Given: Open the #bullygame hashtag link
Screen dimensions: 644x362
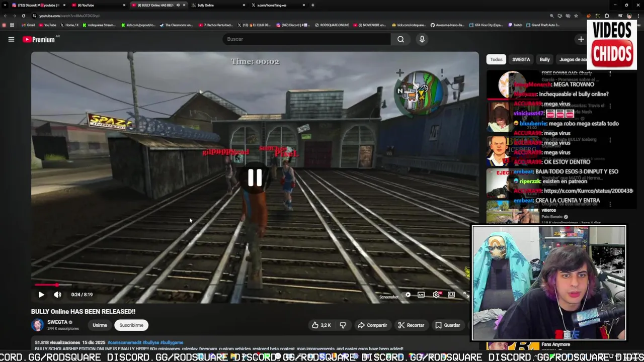Looking at the screenshot, I should tap(172, 342).
